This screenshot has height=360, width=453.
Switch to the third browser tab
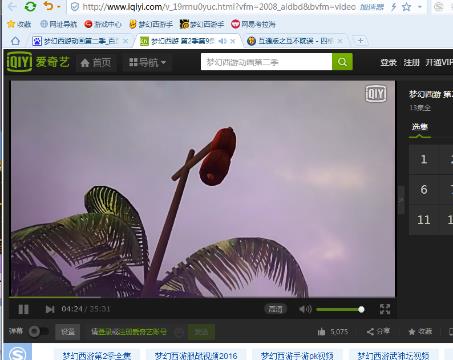tap(295, 41)
